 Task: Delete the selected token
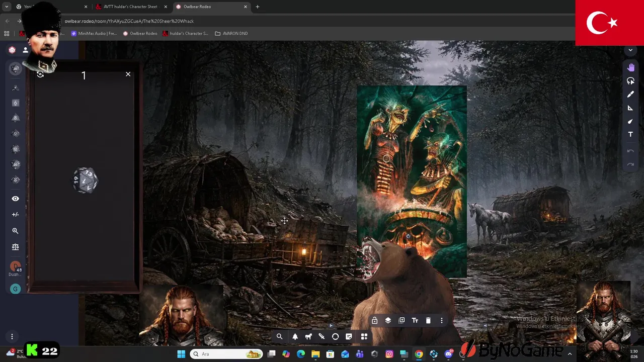pos(428,320)
